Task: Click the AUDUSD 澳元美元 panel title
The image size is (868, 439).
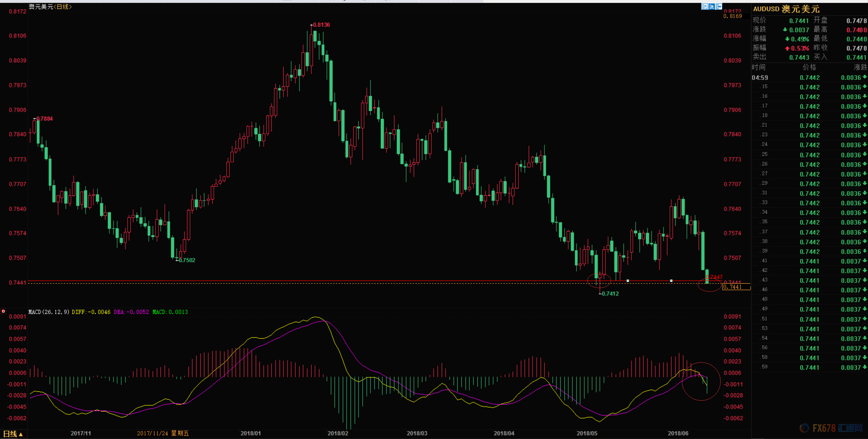Action: coord(786,9)
